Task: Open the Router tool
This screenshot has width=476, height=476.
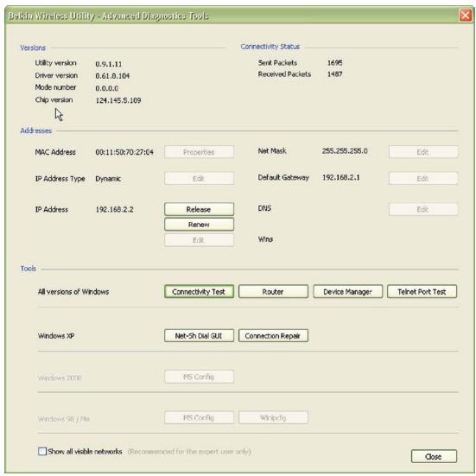Action: point(273,291)
